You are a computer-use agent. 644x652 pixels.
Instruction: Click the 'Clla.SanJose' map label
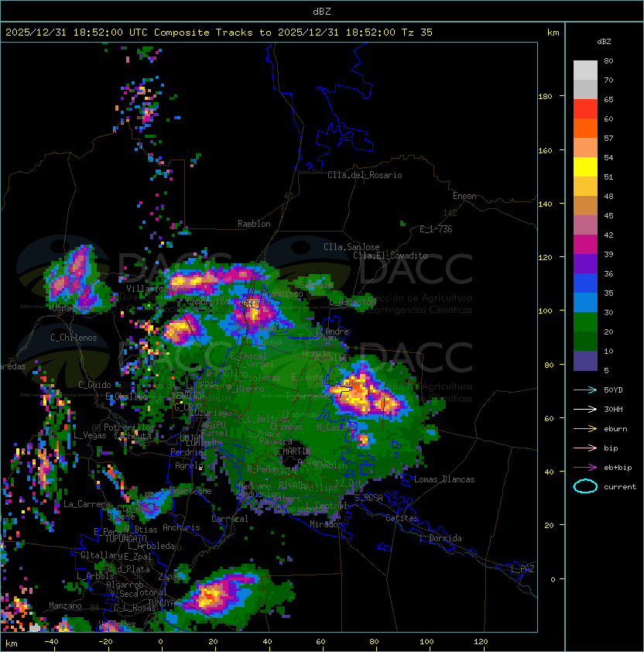351,247
